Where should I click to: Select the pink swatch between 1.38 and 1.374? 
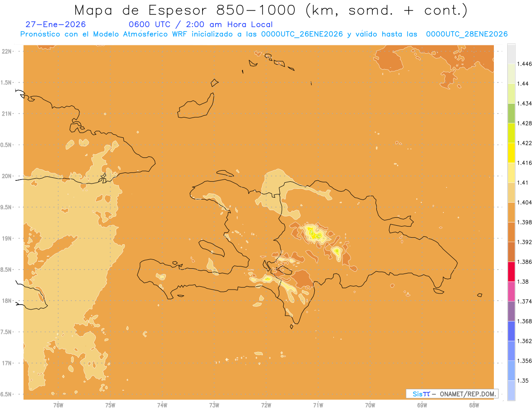[x=511, y=291]
